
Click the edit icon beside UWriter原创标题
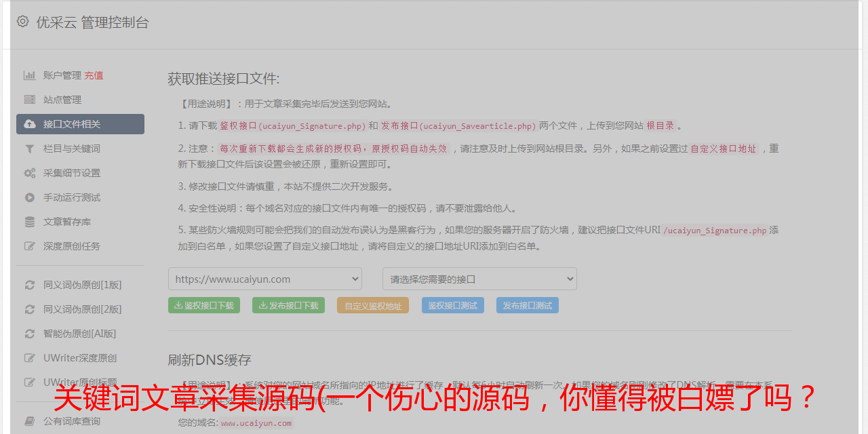click(30, 382)
